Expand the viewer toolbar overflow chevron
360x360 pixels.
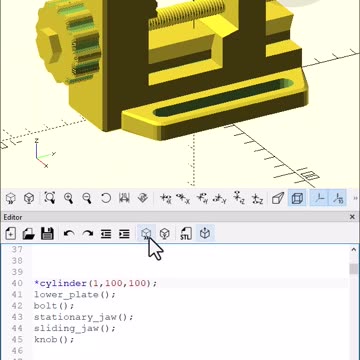point(355,199)
